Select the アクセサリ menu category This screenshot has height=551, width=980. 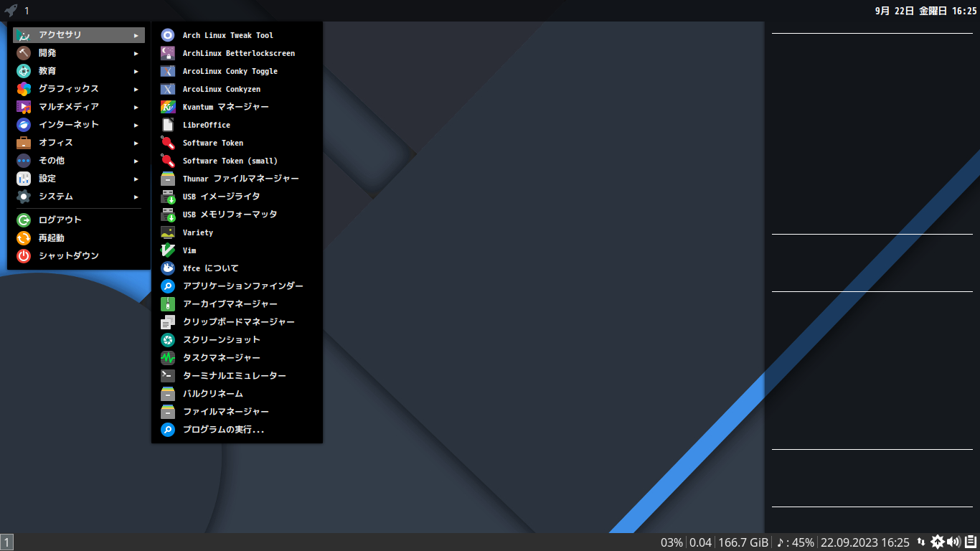(x=79, y=35)
